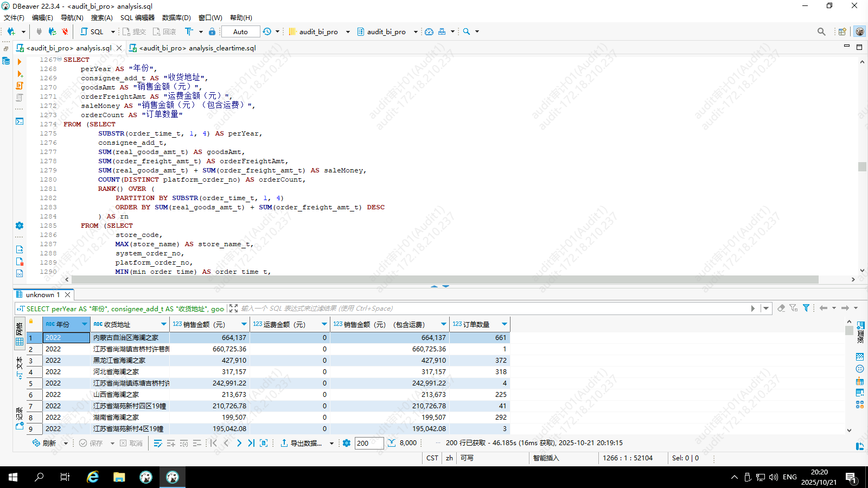Click the new database connection plug icon
The image size is (868, 488).
(11, 31)
